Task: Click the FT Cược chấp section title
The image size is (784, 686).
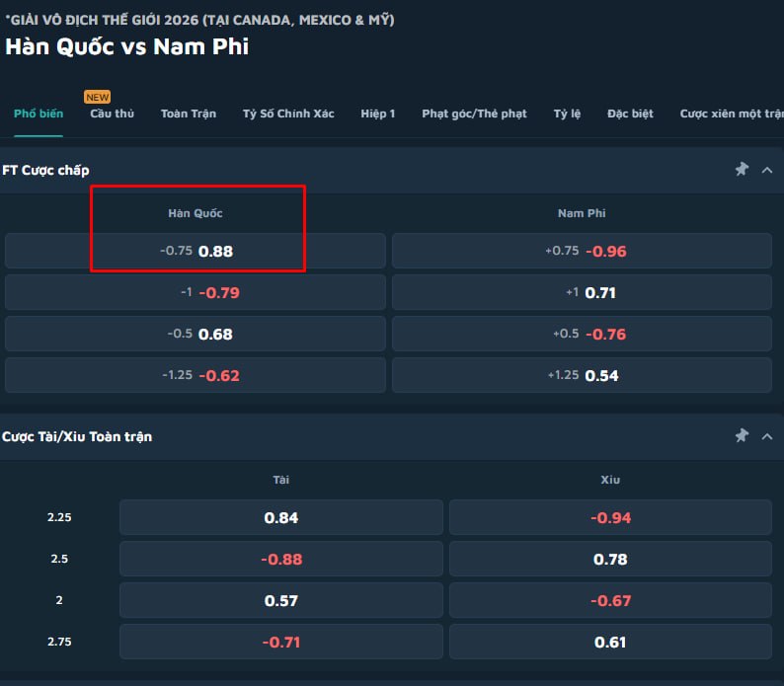Action: 45,170
